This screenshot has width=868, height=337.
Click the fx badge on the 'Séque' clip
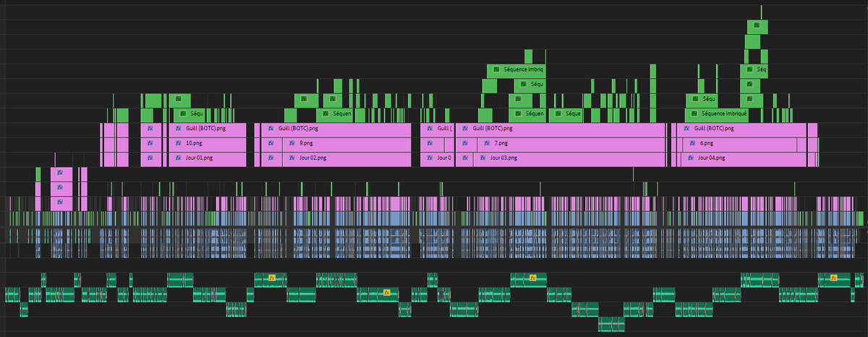coord(558,114)
